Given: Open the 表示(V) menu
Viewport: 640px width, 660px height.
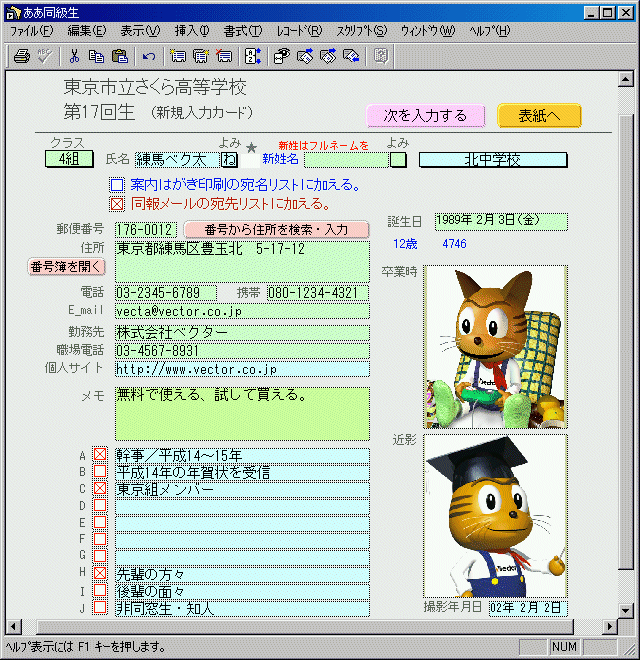Looking at the screenshot, I should [x=140, y=31].
